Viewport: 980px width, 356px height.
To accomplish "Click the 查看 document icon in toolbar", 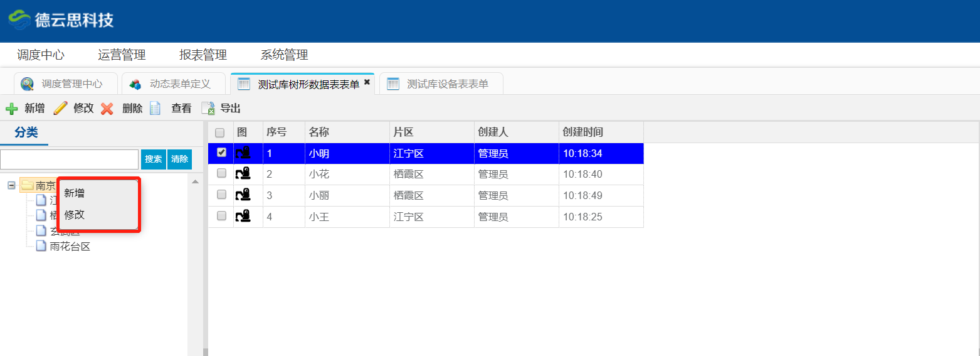I will (155, 109).
